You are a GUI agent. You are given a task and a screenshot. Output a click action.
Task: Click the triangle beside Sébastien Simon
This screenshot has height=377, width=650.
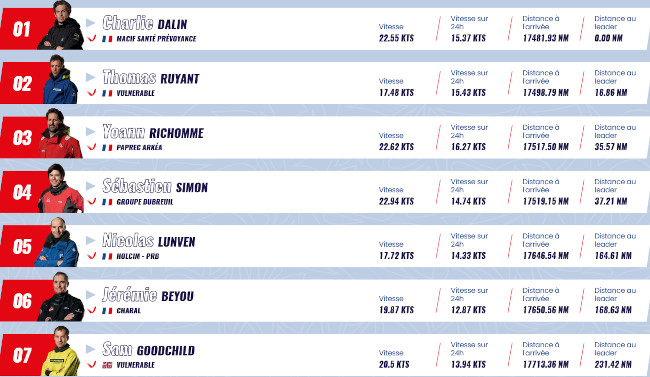[90, 186]
